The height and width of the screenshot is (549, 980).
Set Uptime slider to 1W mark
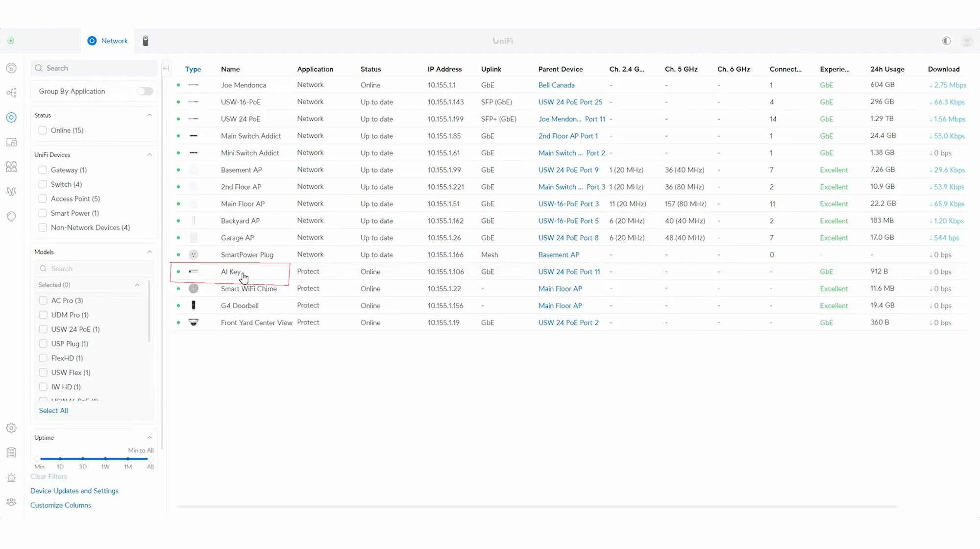(x=105, y=459)
